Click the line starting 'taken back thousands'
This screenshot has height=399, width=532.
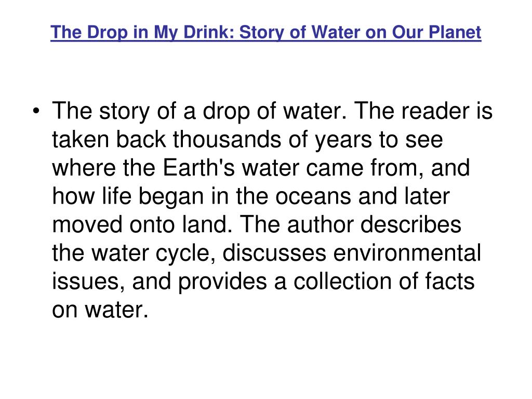pos(247,140)
